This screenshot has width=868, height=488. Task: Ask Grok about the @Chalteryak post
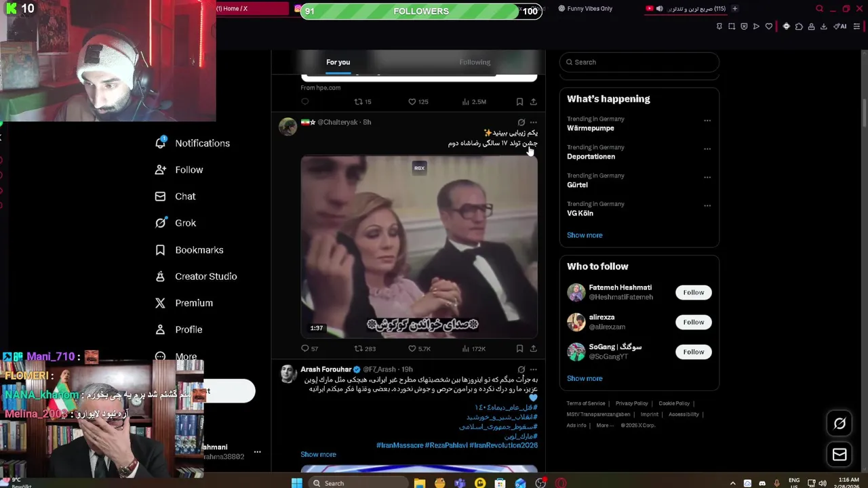(x=521, y=123)
